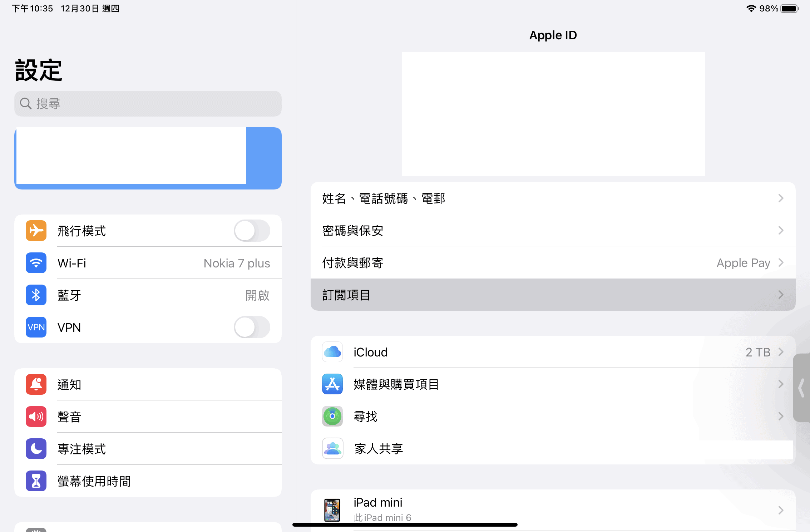
Task: Tap status bar time 下午10:35
Action: pyautogui.click(x=32, y=9)
